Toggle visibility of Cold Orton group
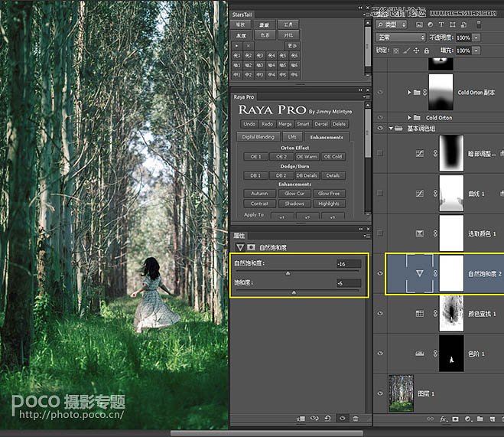Image resolution: width=504 pixels, height=437 pixels. pyautogui.click(x=380, y=117)
